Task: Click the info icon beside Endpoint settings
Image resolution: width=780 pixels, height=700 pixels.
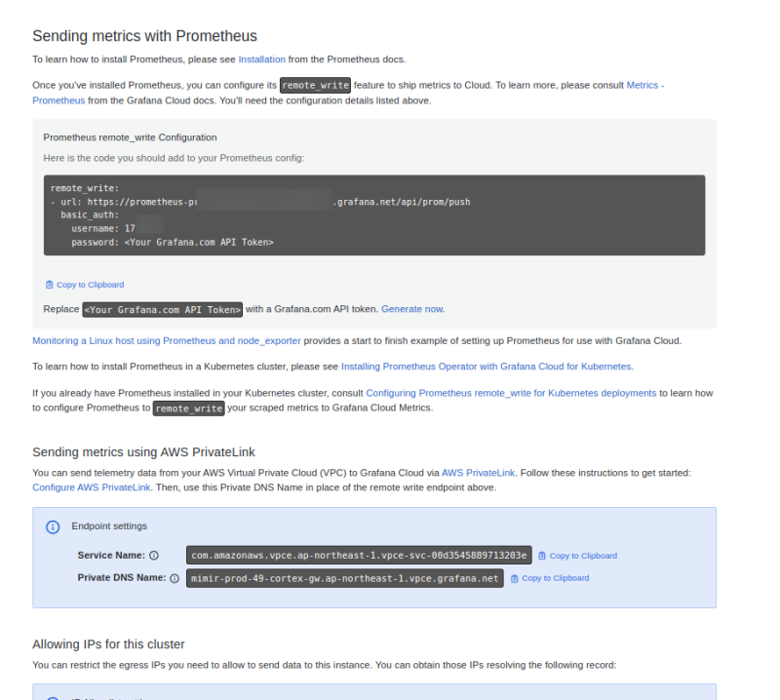Action: [53, 526]
